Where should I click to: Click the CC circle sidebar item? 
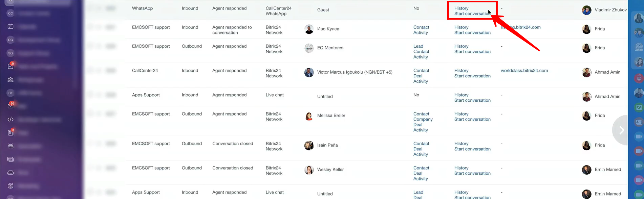(10, 14)
